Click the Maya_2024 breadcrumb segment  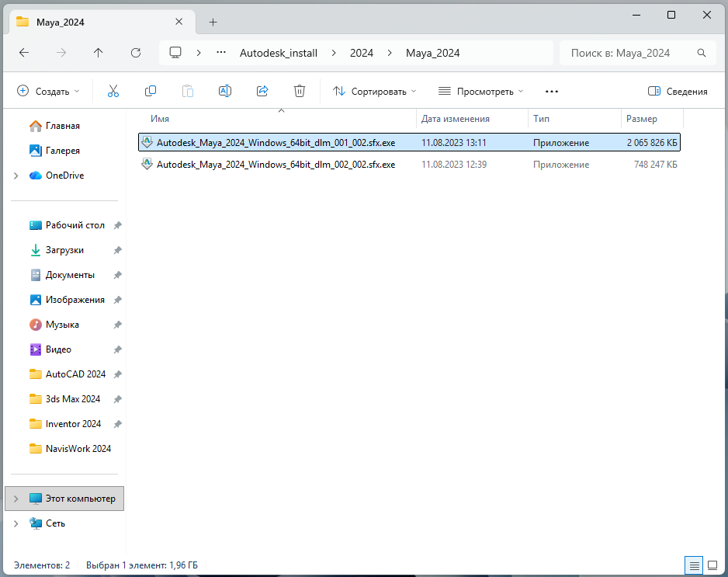(433, 53)
